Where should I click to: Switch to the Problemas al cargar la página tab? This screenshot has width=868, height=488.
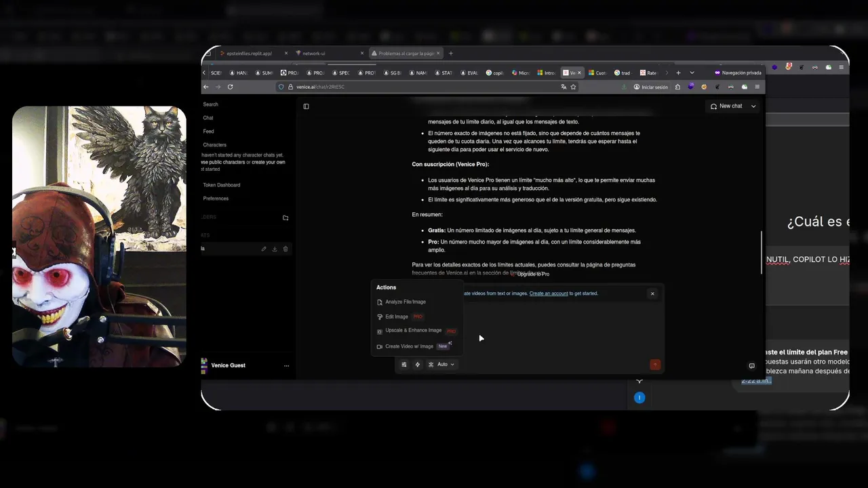coord(406,54)
